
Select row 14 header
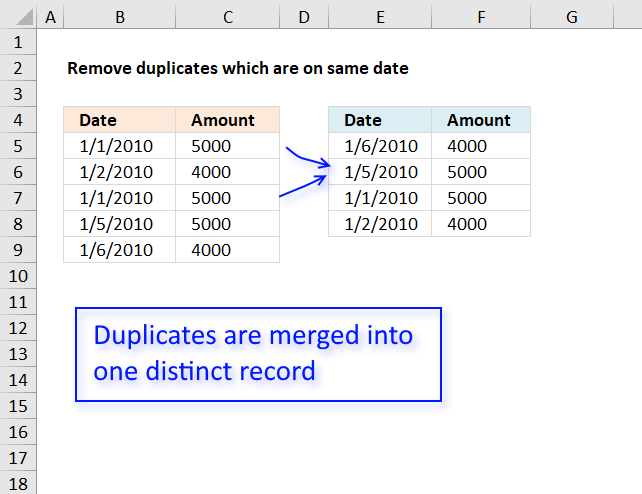point(18,380)
